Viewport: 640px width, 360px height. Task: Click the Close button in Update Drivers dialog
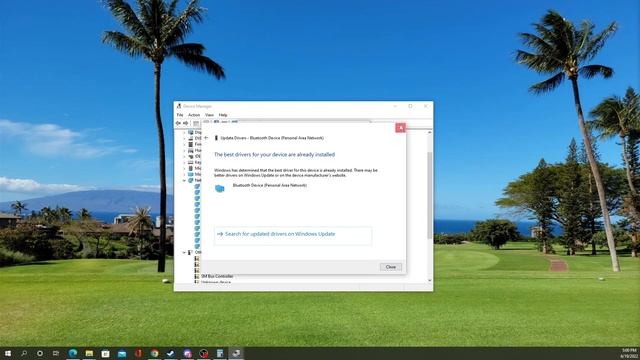pyautogui.click(x=391, y=267)
